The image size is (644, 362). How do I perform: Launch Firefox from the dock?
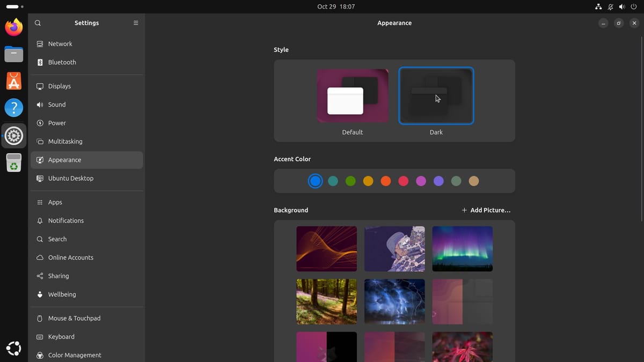point(14,27)
